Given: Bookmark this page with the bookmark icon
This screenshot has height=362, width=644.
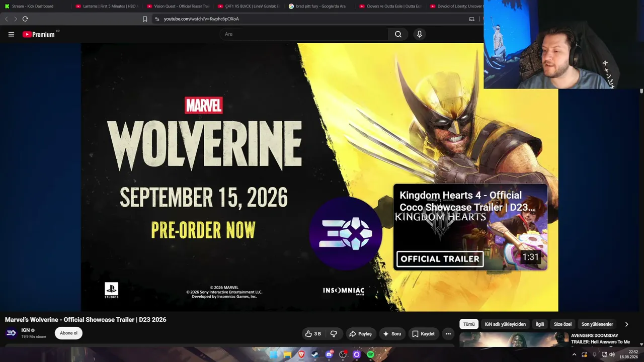Looking at the screenshot, I should coord(145,19).
